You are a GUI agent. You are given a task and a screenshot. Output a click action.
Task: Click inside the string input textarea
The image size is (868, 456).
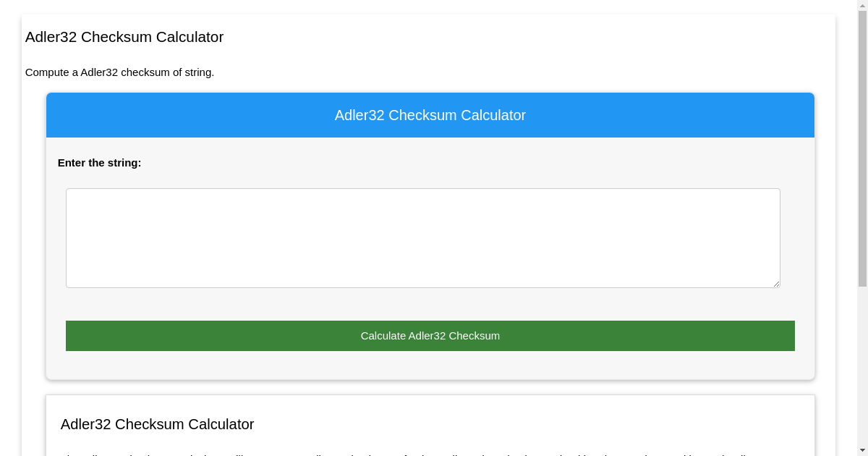422,237
